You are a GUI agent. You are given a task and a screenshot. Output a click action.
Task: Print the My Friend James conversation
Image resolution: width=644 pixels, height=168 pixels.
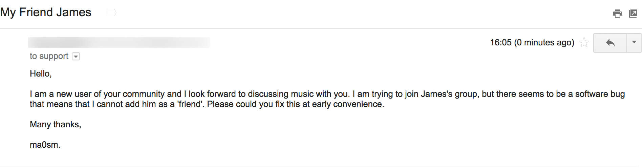pos(617,14)
